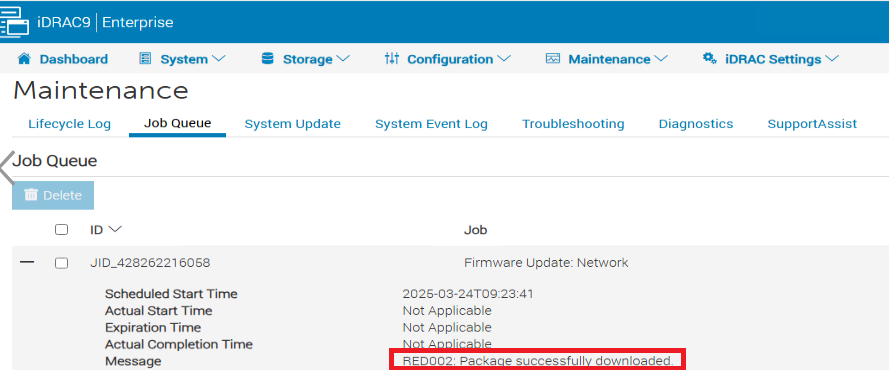The image size is (889, 370).
Task: Click the Maintenance page heading
Action: click(x=100, y=91)
